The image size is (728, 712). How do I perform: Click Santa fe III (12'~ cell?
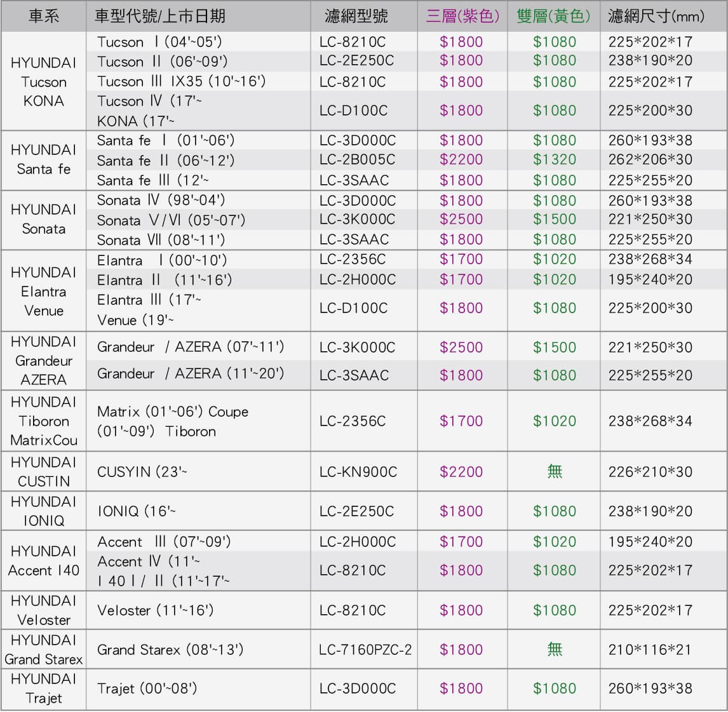click(x=152, y=180)
